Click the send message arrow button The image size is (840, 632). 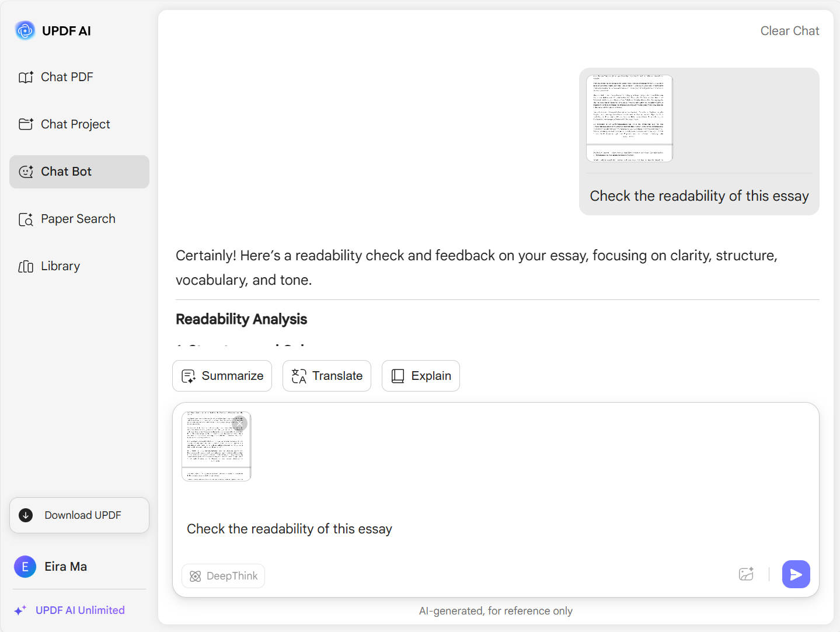796,574
